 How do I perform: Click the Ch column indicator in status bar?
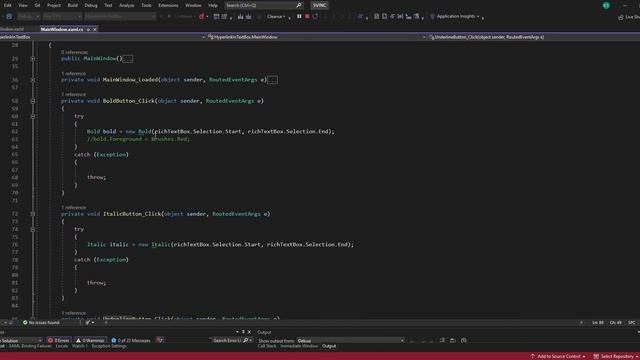point(616,322)
